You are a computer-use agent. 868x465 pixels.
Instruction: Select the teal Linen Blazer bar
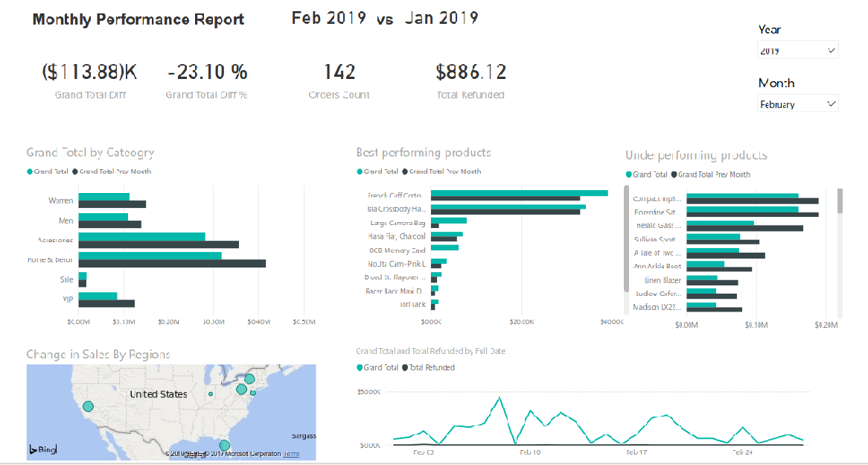[702, 278]
